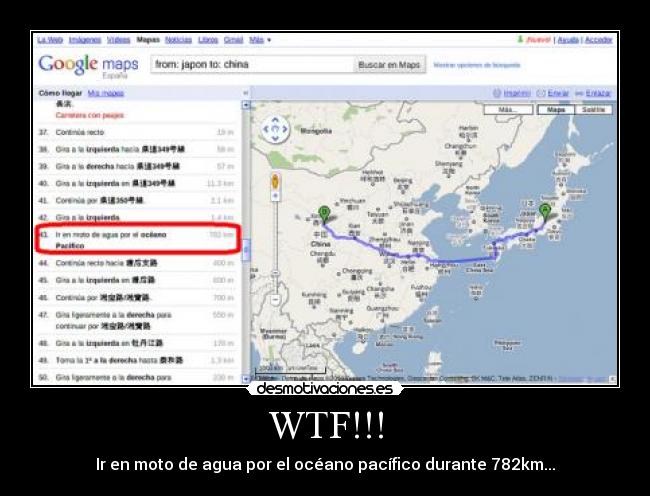Switch to the Satélite view
Image resolution: width=650 pixels, height=496 pixels.
594,110
